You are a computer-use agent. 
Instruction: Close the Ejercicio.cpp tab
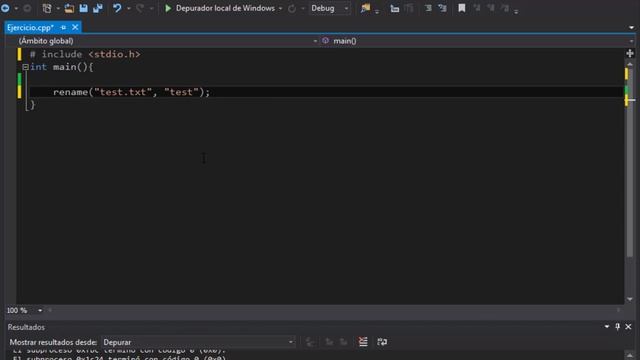tap(75, 27)
